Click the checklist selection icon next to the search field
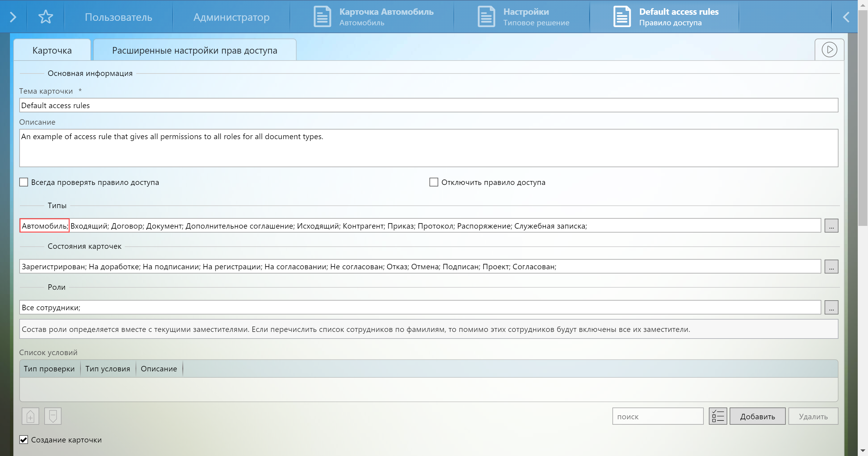Image resolution: width=868 pixels, height=456 pixels. pos(718,416)
